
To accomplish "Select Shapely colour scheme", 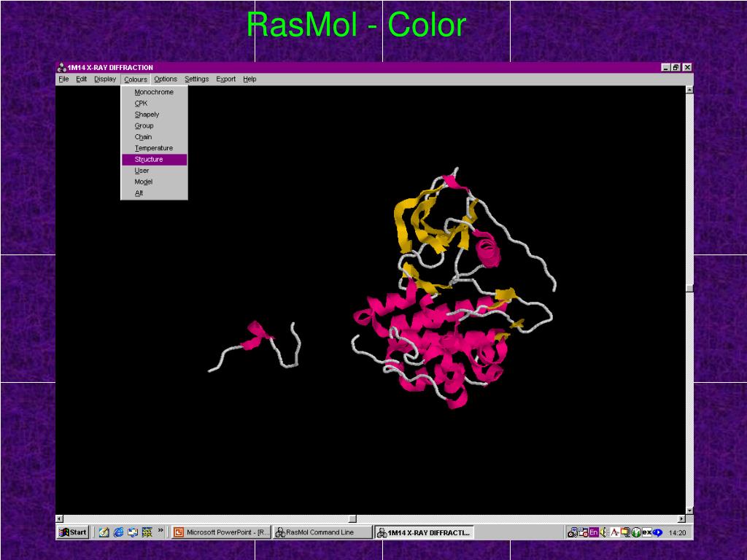I will click(x=154, y=114).
